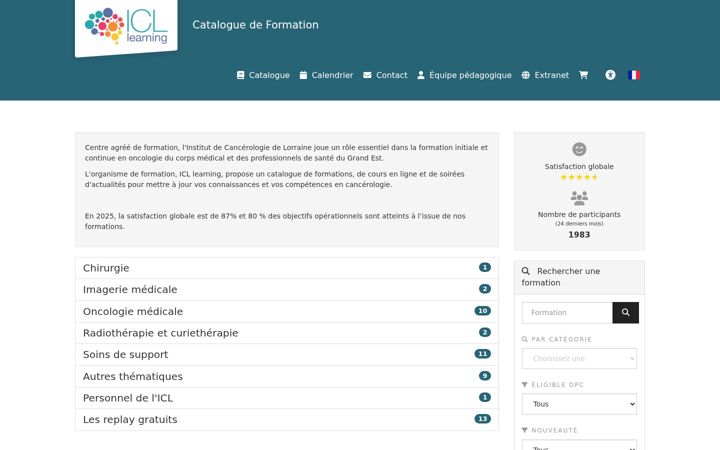Click the count badge 9 for Autres thématiques
The height and width of the screenshot is (450, 720).
click(484, 376)
